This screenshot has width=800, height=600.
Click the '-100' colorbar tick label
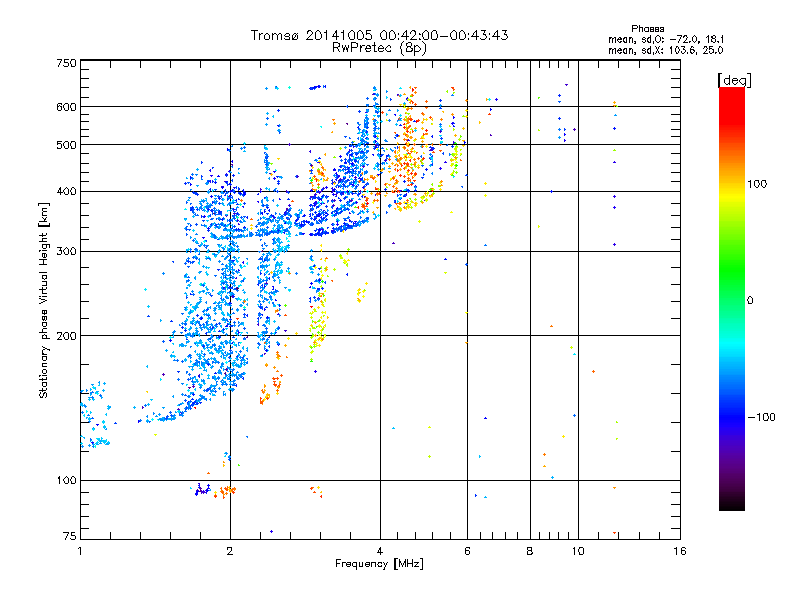pyautogui.click(x=761, y=417)
